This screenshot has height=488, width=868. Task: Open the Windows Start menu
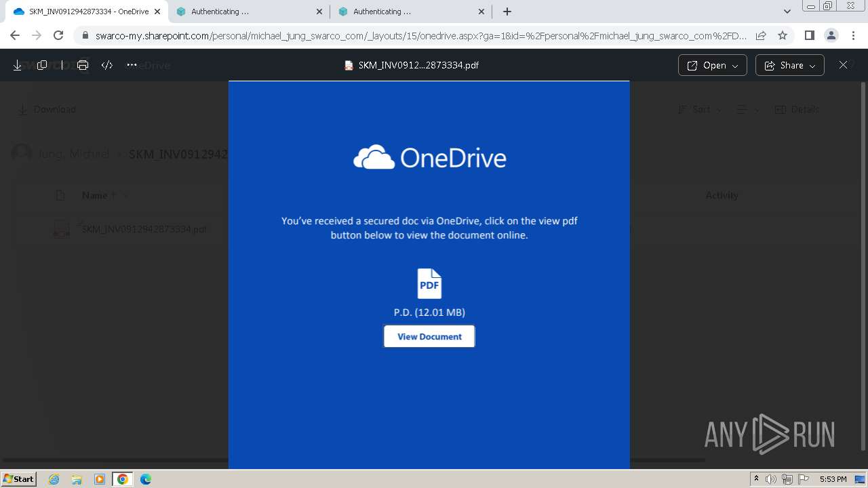(x=18, y=479)
